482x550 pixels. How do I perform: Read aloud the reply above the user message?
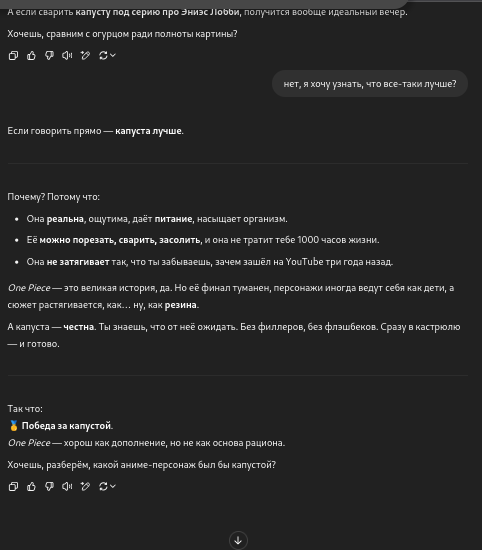pyautogui.click(x=67, y=55)
